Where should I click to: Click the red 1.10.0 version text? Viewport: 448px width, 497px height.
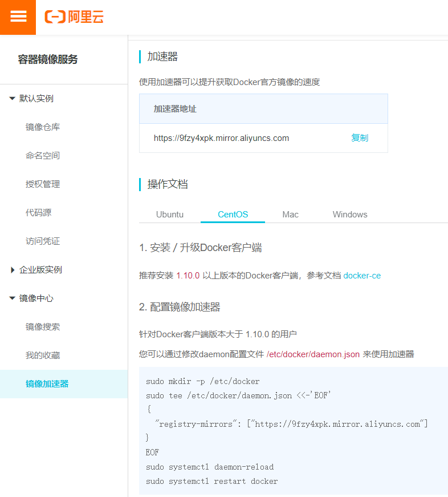point(188,276)
